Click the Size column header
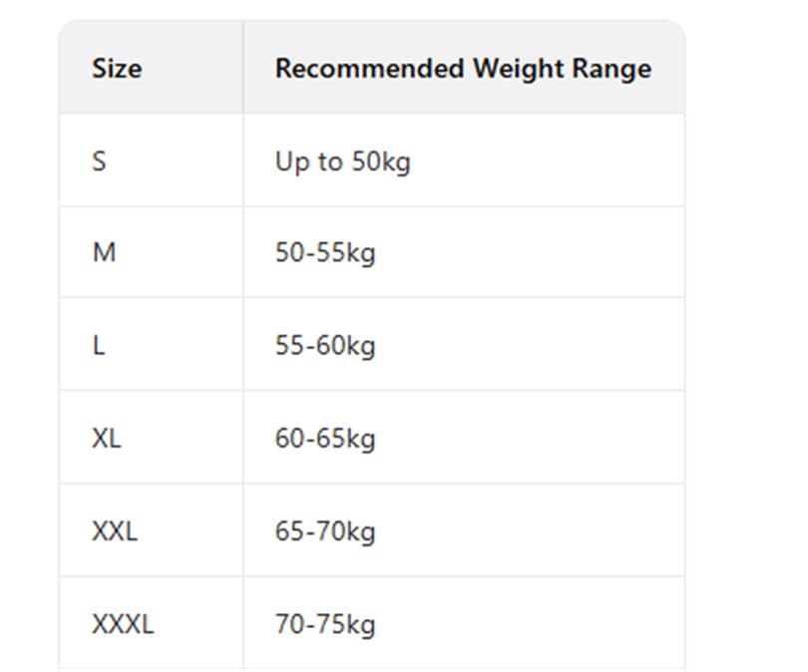This screenshot has height=672, width=808. coord(151,67)
